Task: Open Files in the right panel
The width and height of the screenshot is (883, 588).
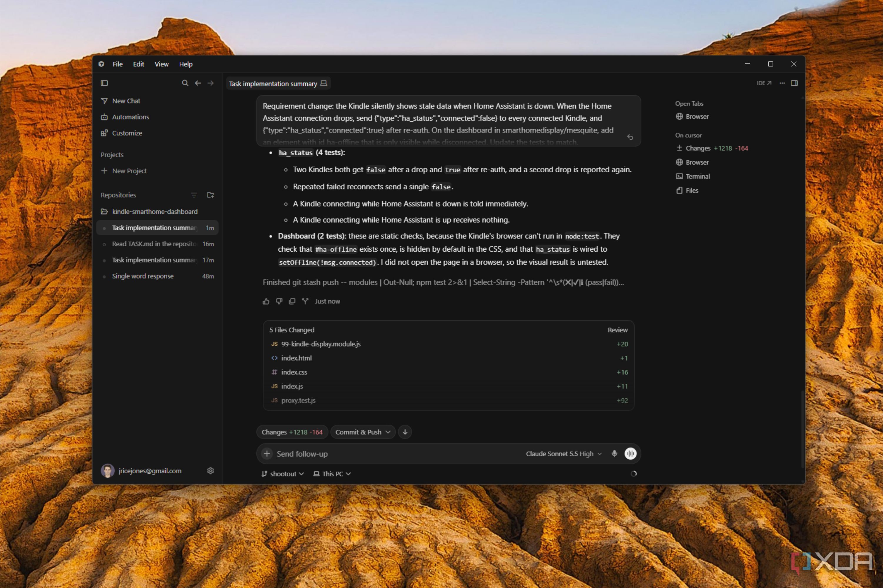Action: tap(687, 191)
